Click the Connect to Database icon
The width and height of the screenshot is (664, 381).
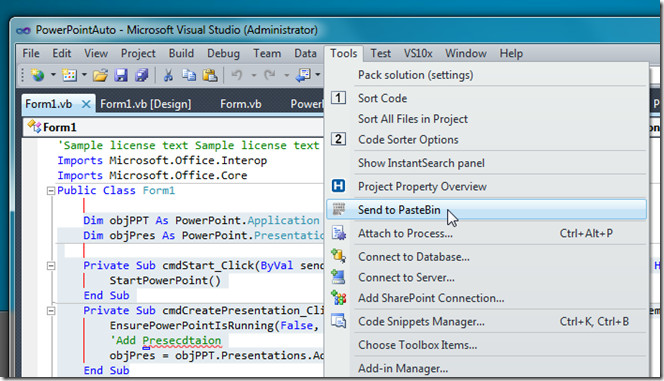pos(338,256)
